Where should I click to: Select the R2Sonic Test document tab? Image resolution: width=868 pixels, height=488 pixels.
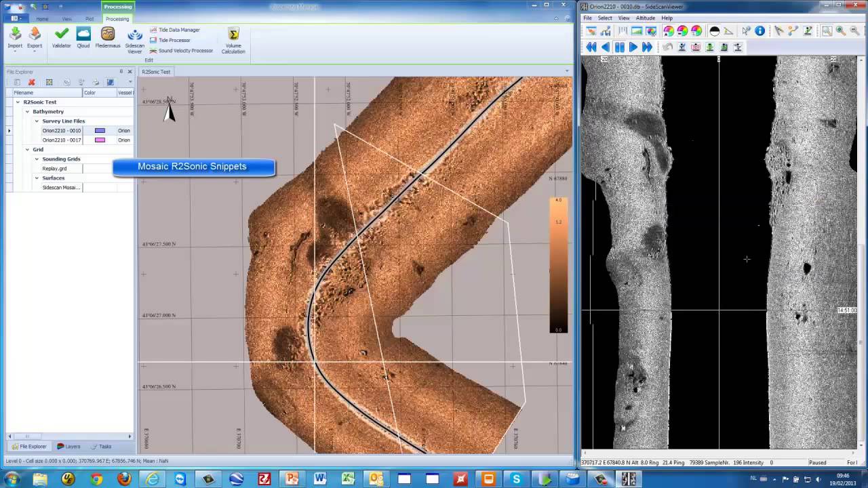tap(156, 72)
